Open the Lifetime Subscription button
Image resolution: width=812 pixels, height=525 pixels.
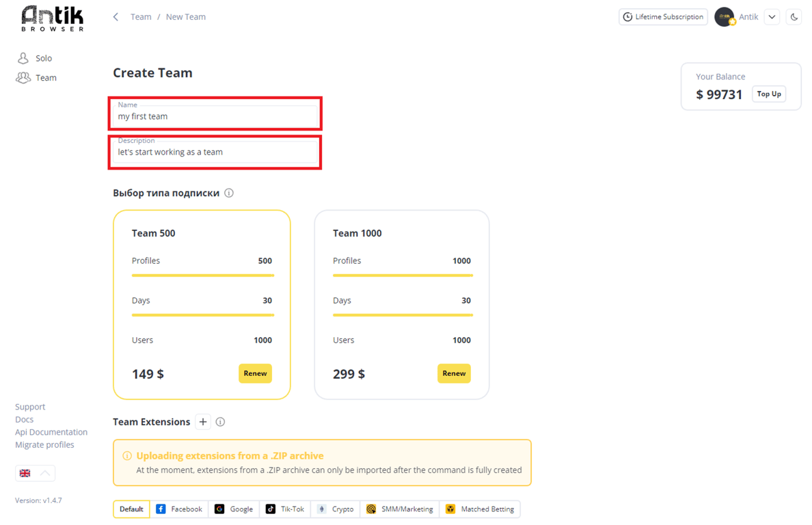[663, 16]
